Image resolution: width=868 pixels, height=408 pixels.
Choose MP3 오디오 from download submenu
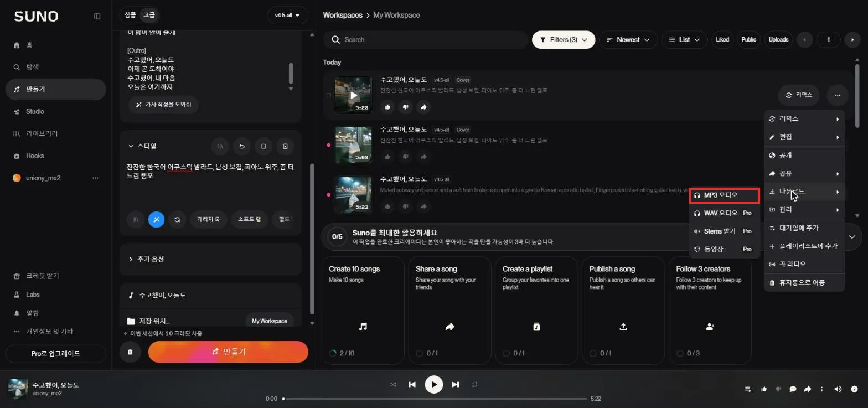(724, 195)
